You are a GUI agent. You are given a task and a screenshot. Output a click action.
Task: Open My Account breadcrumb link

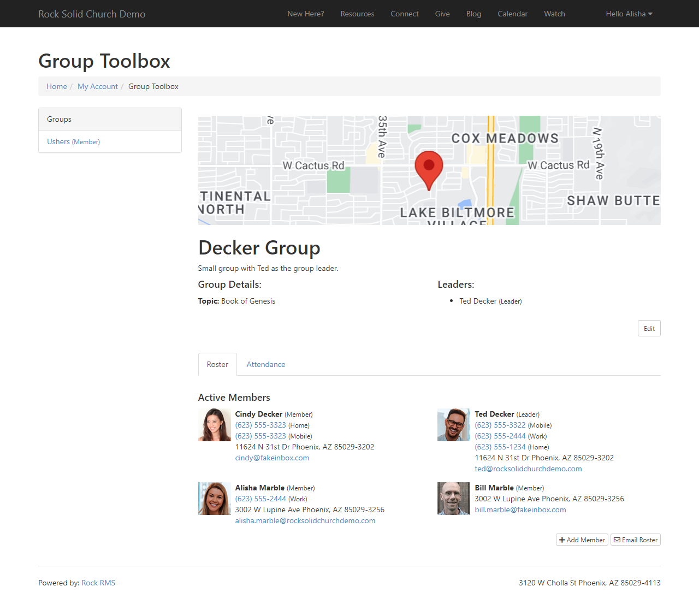pos(98,86)
